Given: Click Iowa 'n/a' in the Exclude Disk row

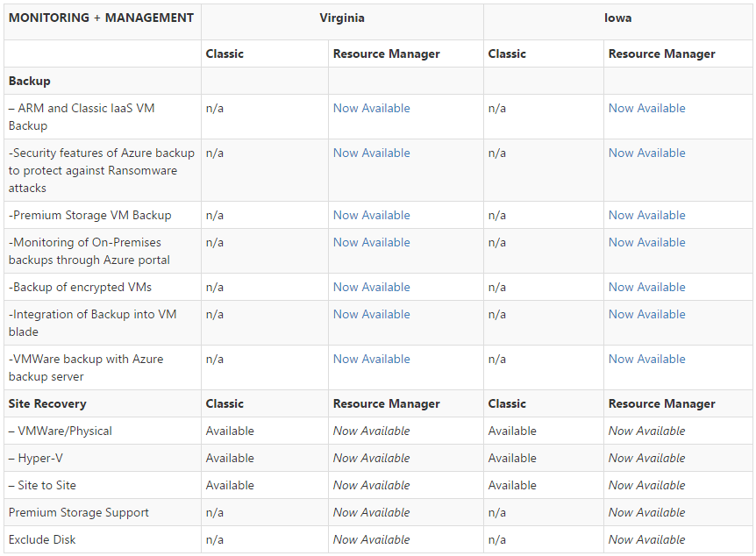Looking at the screenshot, I should pos(496,539).
